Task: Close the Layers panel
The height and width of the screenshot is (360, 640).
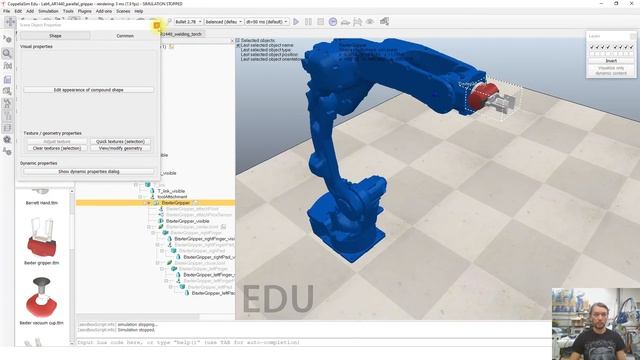Action: [633, 36]
